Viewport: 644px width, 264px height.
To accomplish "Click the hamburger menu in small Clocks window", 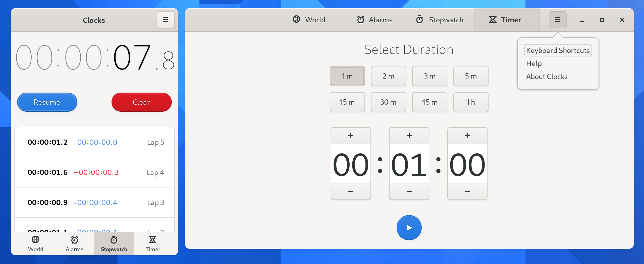I will [x=166, y=20].
